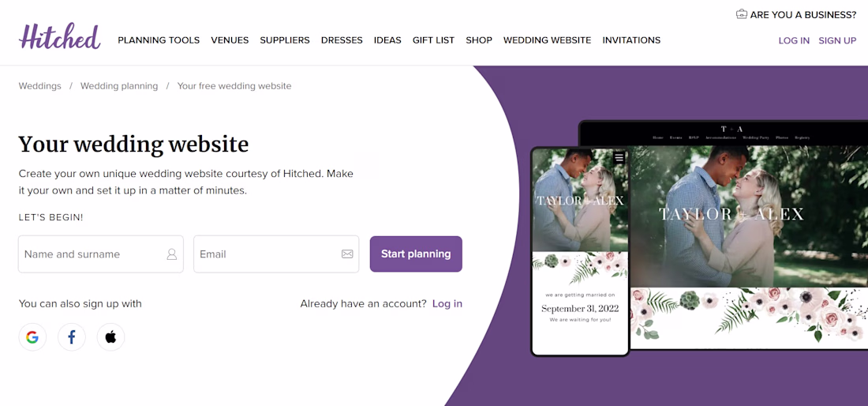Go to Wedding planning breadcrumb

119,86
